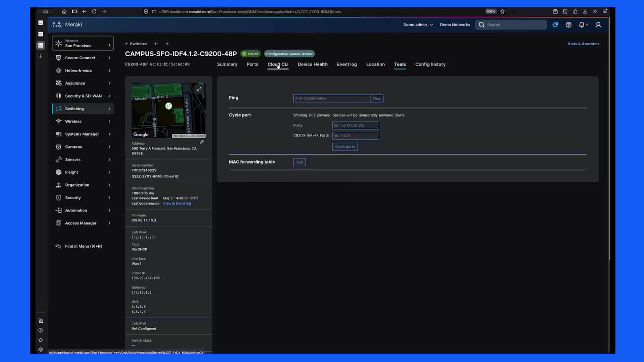Run the MAC forwarding table

(x=300, y=162)
